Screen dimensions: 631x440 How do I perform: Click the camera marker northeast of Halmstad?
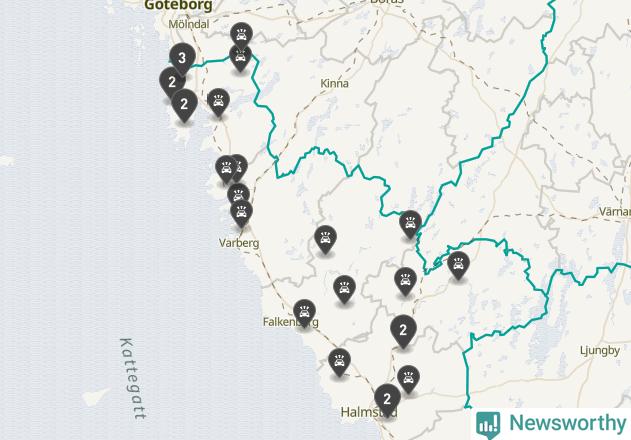408,378
